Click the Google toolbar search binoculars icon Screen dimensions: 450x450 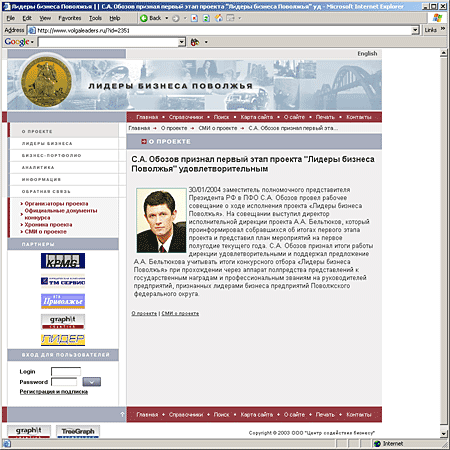pyautogui.click(x=195, y=42)
